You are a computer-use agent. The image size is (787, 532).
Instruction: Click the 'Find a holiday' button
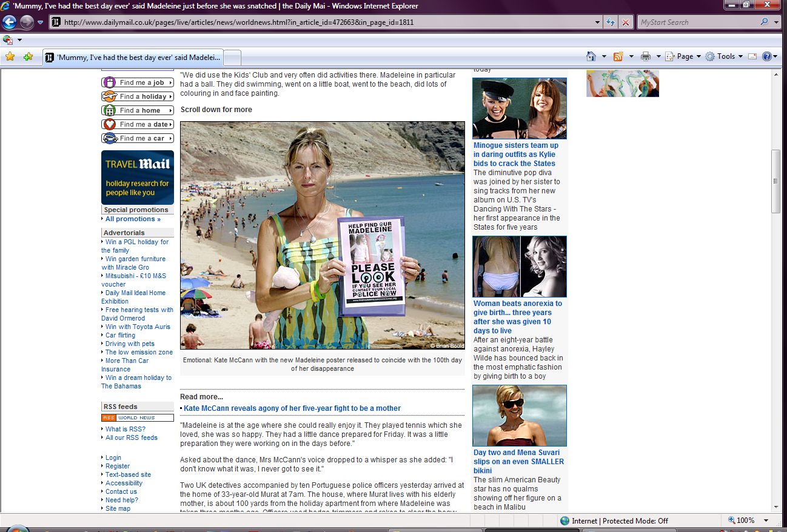(138, 96)
